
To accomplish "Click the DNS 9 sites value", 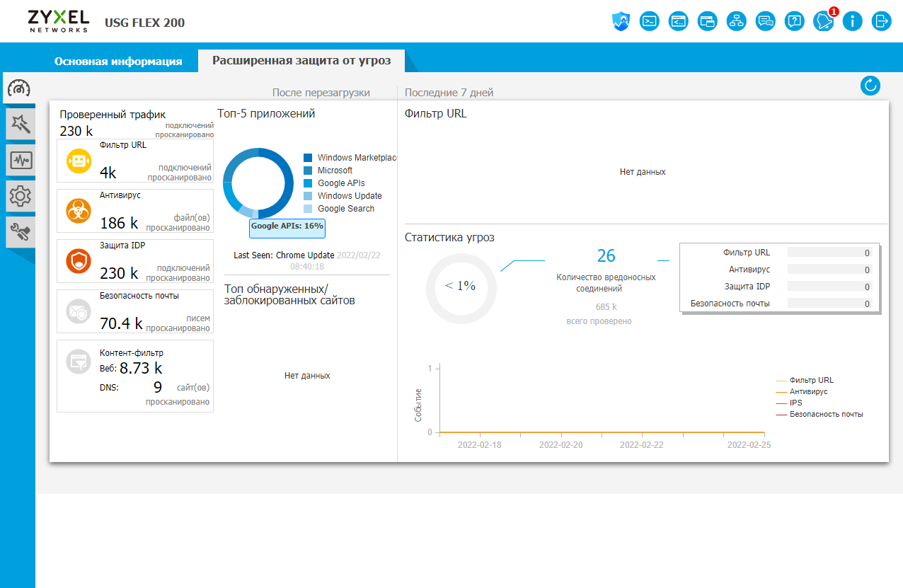I will click(158, 387).
